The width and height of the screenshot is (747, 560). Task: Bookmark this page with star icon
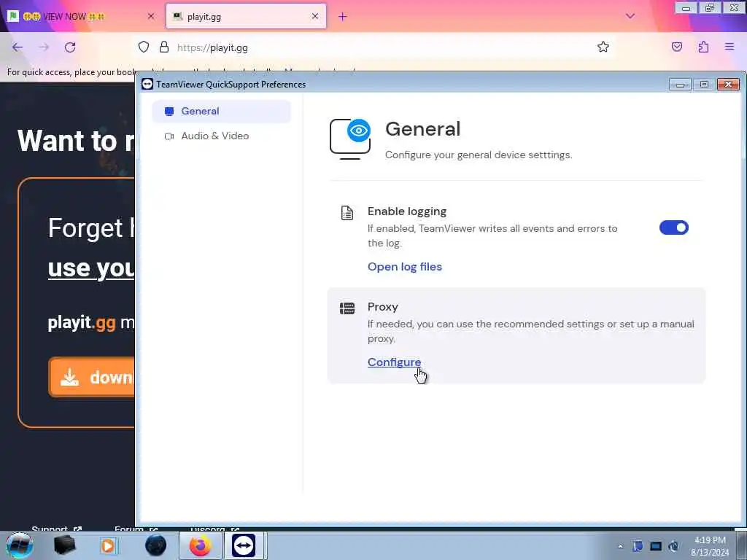pyautogui.click(x=603, y=47)
